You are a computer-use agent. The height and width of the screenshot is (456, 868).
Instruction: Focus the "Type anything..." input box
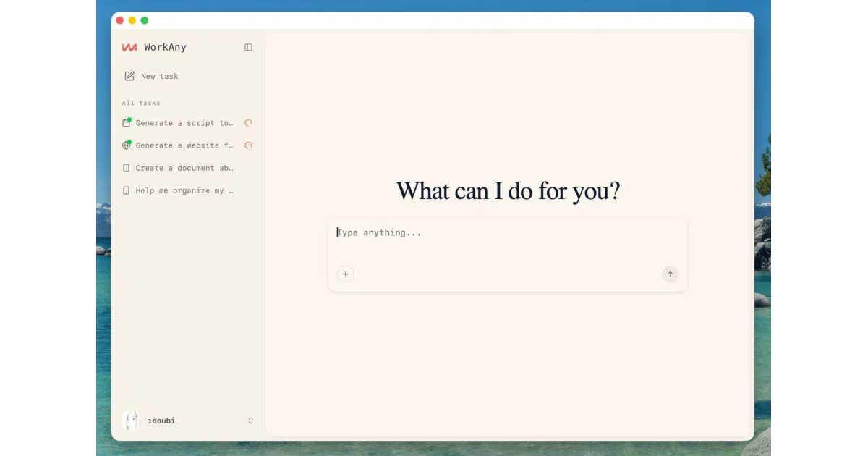[507, 242]
